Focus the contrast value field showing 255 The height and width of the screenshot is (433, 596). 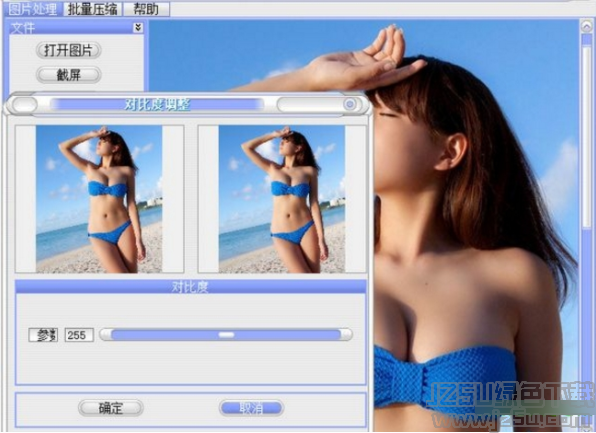tap(79, 335)
